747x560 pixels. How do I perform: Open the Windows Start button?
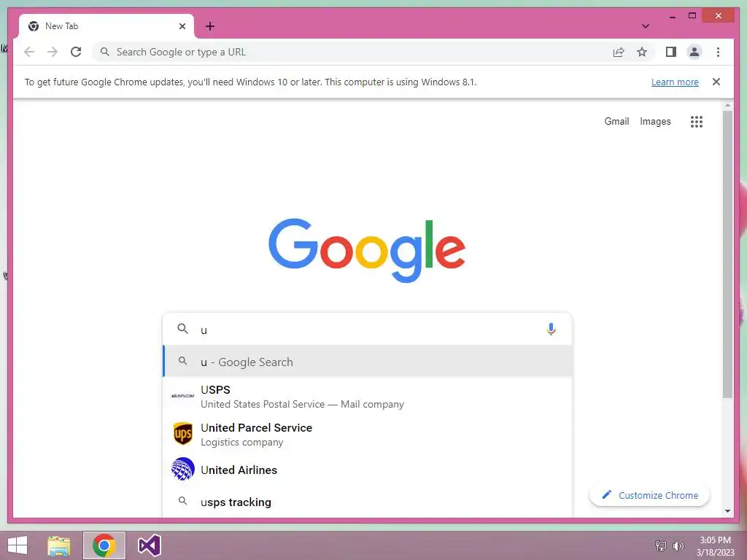[x=18, y=545]
